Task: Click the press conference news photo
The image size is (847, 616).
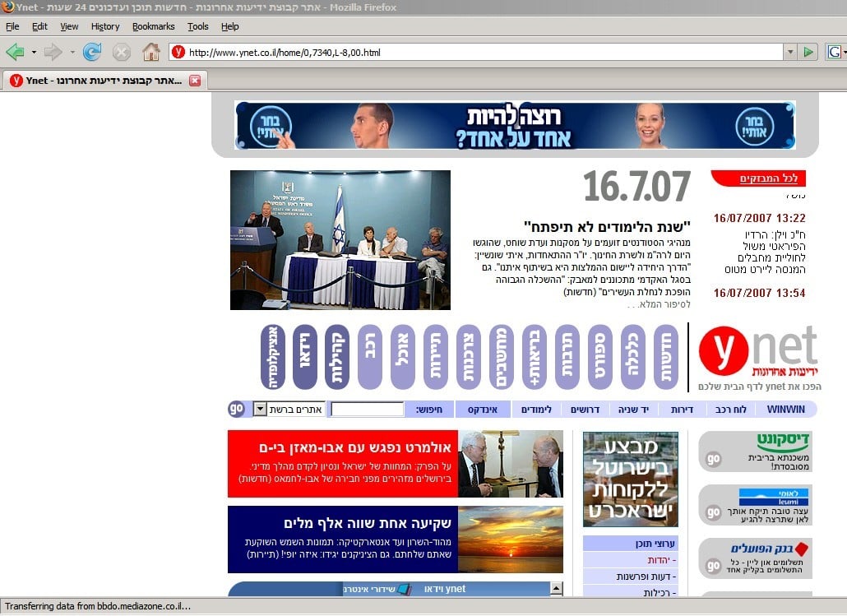Action: (340, 239)
